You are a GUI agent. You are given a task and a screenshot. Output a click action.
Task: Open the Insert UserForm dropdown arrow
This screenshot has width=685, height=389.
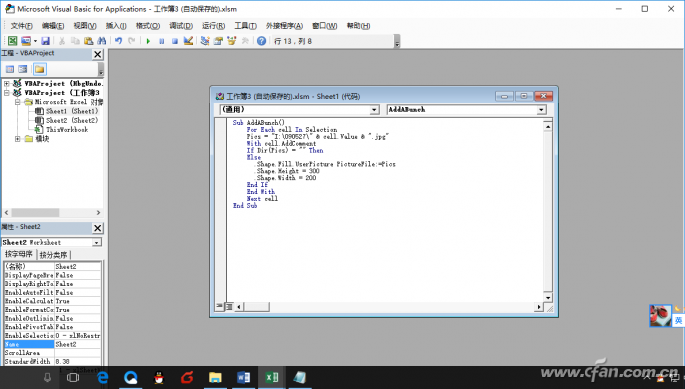coord(35,41)
